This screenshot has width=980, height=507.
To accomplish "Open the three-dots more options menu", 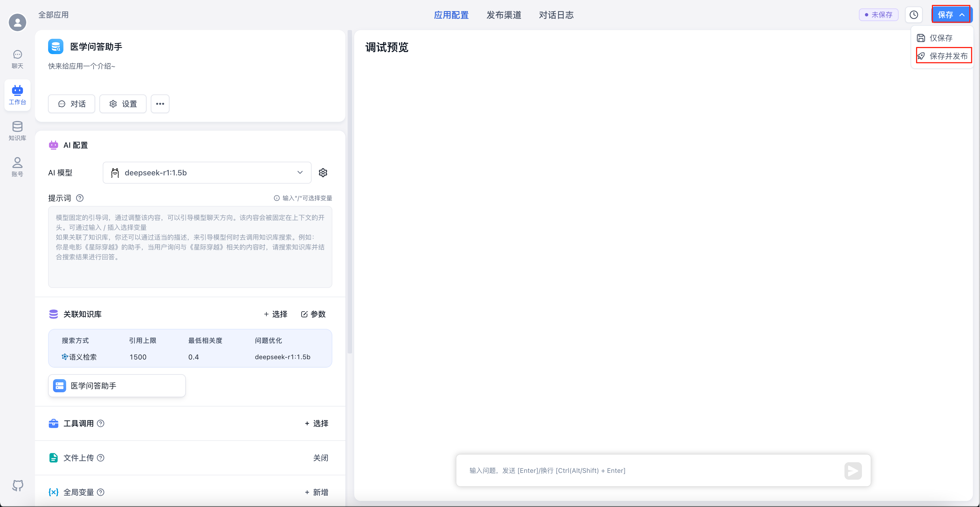I will 160,104.
